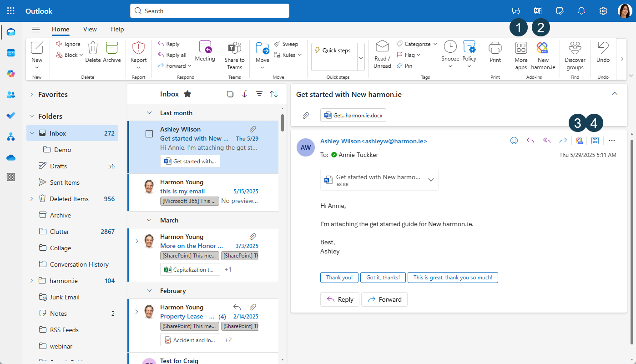Open the Rules dropdown
636x364 pixels.
point(299,55)
